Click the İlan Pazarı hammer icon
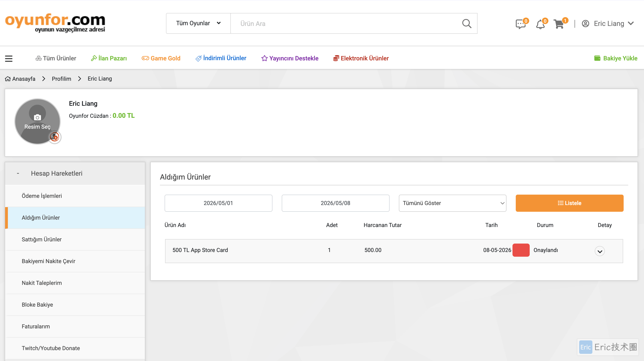 click(94, 58)
